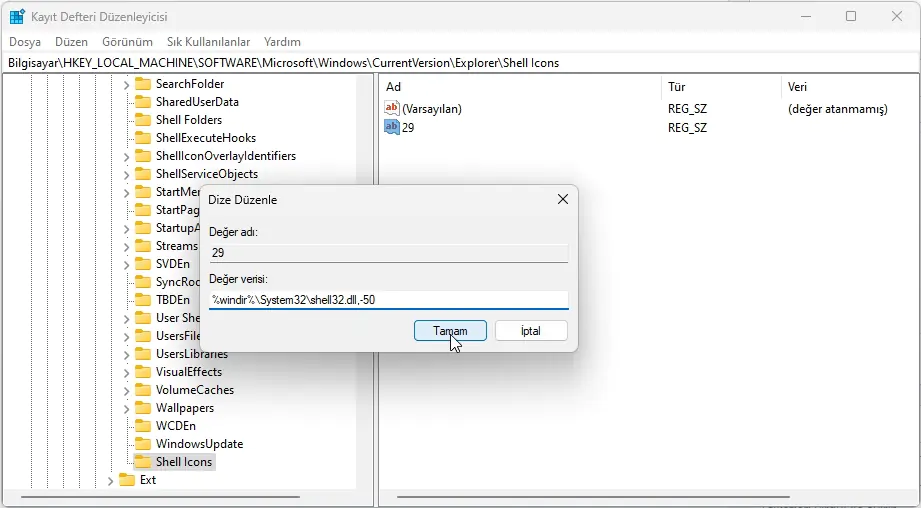This screenshot has height=508, width=921.
Task: Expand the ShellIconOverlayIdentifiers key
Action: [x=126, y=157]
